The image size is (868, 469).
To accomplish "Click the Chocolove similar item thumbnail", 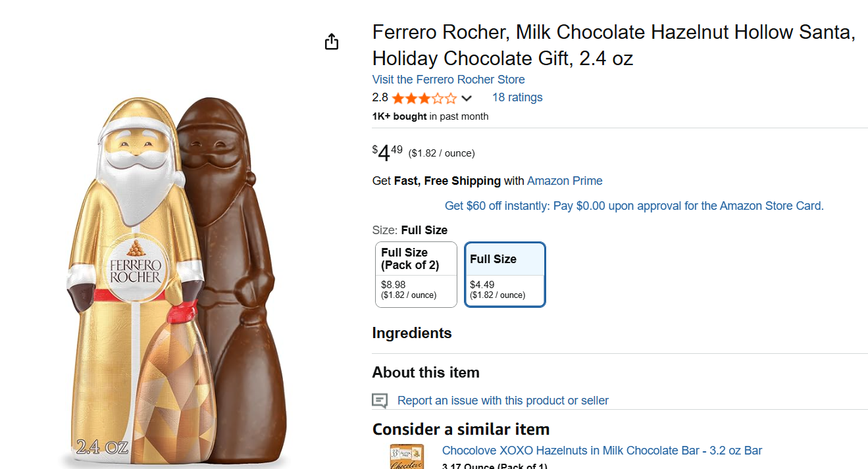I will (407, 458).
